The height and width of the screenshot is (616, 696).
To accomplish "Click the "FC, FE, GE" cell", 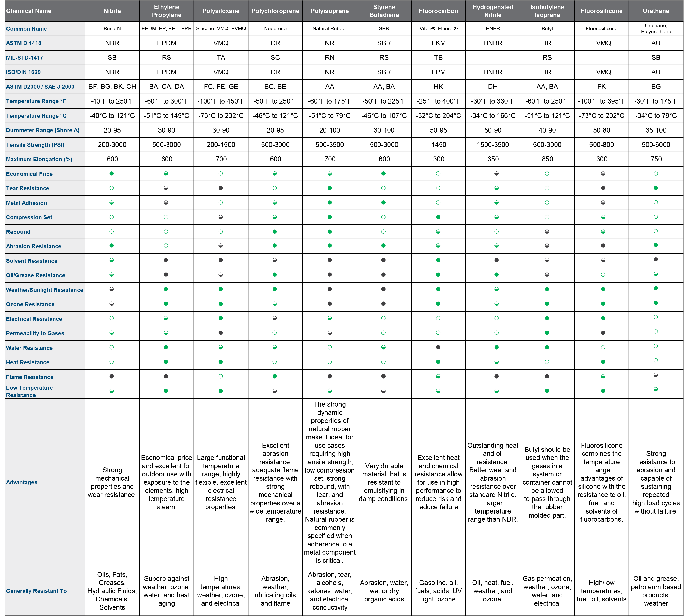I will click(221, 87).
